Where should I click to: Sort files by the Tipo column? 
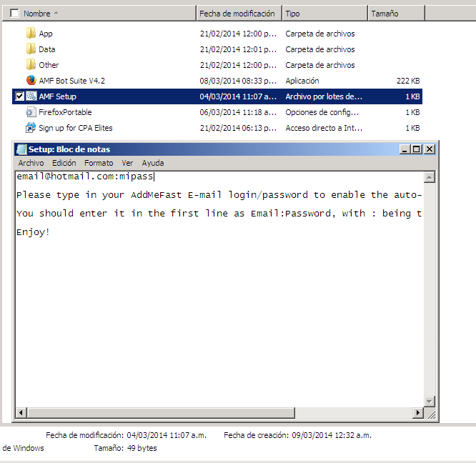click(324, 14)
